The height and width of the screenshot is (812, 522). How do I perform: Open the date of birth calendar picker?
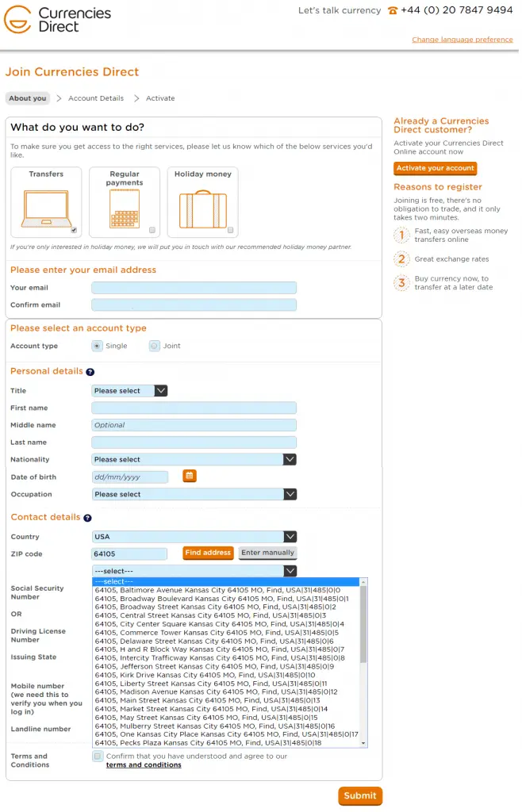190,476
